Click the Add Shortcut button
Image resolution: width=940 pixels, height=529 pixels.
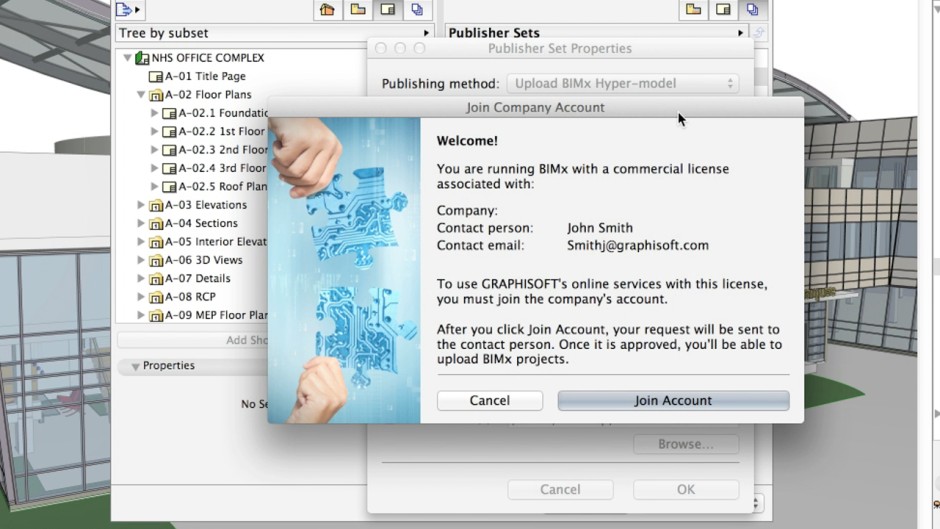point(193,340)
